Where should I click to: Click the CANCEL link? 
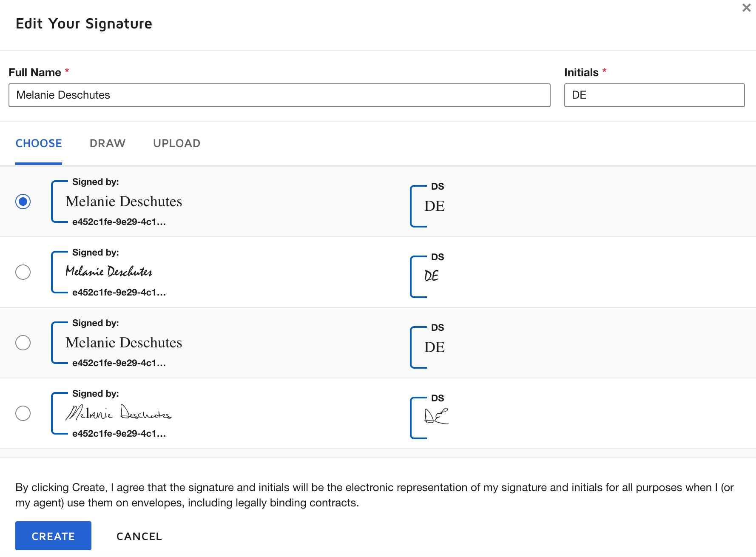pyautogui.click(x=139, y=536)
